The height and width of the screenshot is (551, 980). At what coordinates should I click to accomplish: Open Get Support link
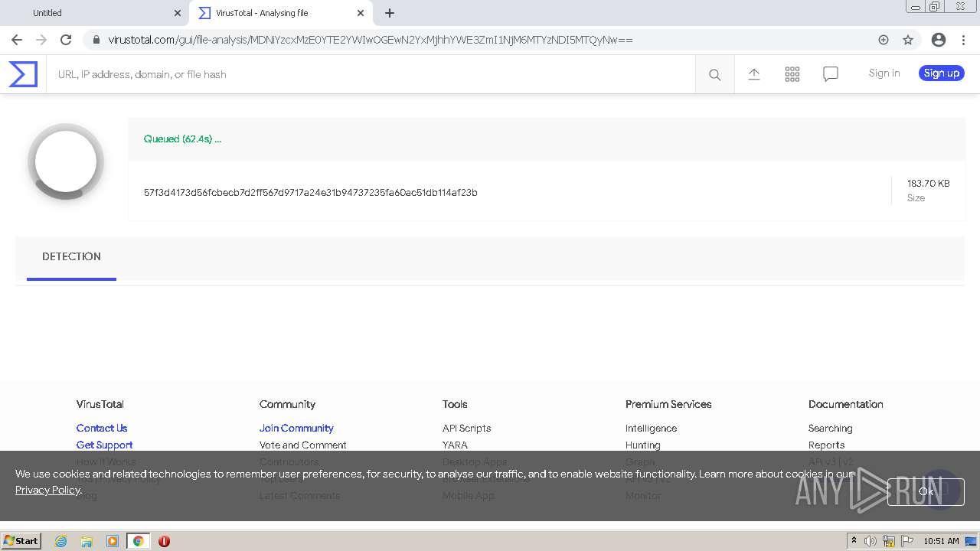[x=104, y=445]
